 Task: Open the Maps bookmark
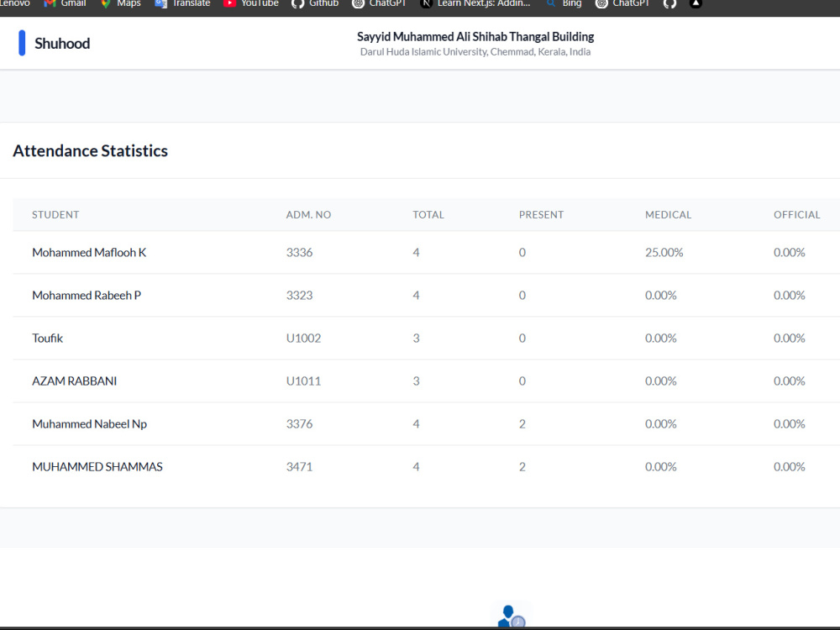coord(120,3)
